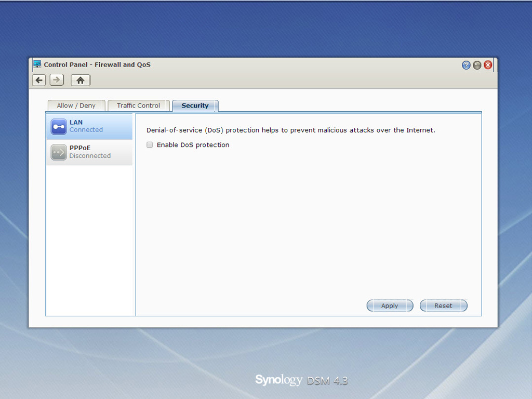Close the Firewall and QoS window
Viewport: 532px width, 399px height.
point(488,65)
